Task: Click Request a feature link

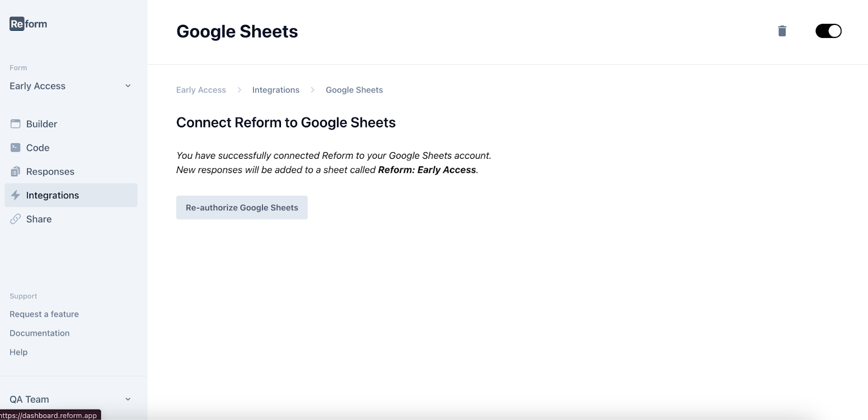Action: pyautogui.click(x=44, y=314)
